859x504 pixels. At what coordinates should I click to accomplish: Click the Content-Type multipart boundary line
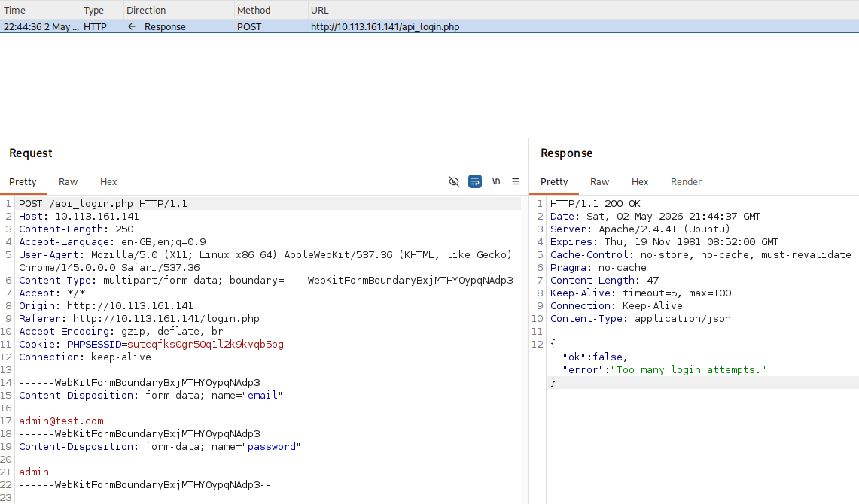point(266,280)
